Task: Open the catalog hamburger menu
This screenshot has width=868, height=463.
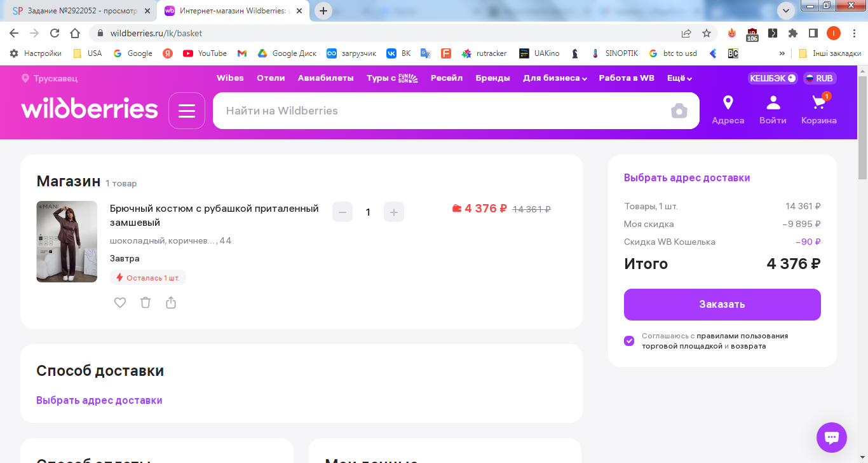Action: pyautogui.click(x=187, y=111)
